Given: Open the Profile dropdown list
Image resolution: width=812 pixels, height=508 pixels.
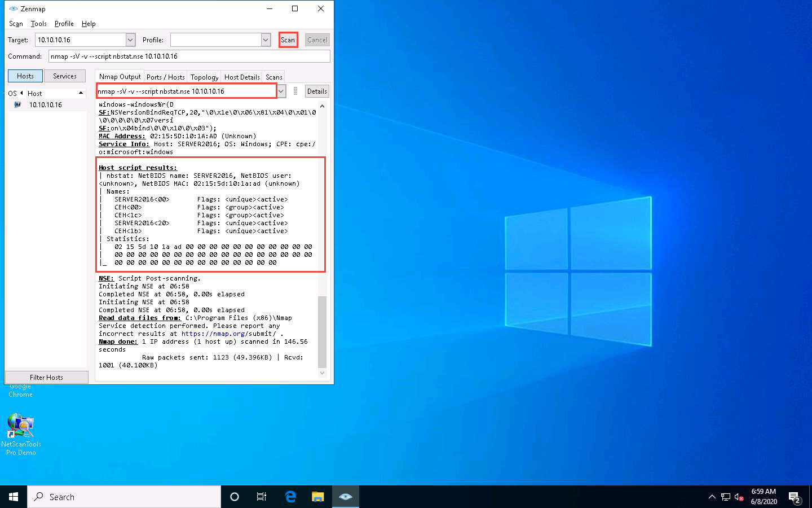Looking at the screenshot, I should click(x=266, y=40).
